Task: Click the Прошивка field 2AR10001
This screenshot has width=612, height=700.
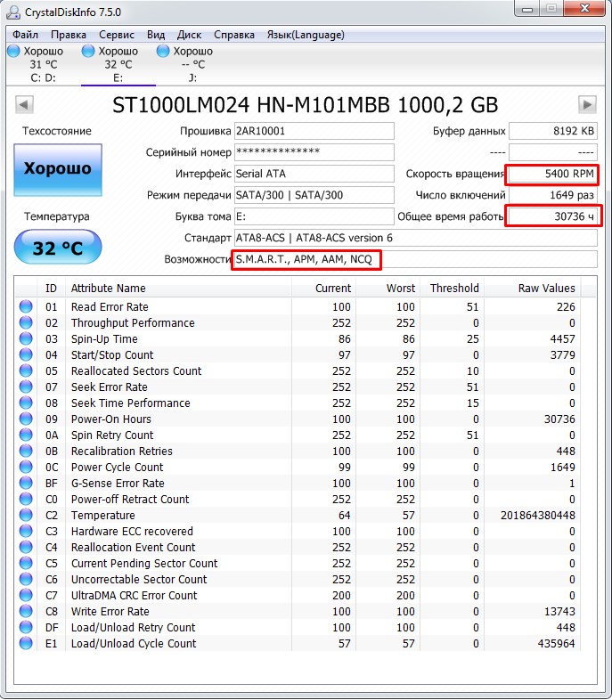Action: (314, 131)
